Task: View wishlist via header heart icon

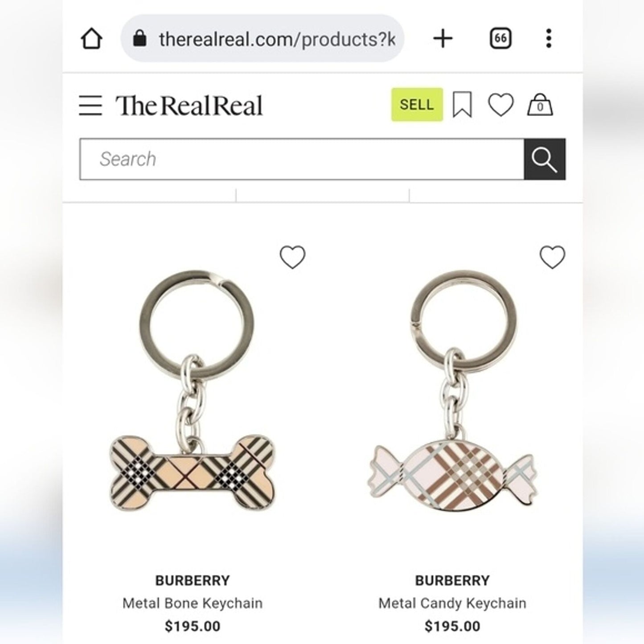Action: coord(501,105)
